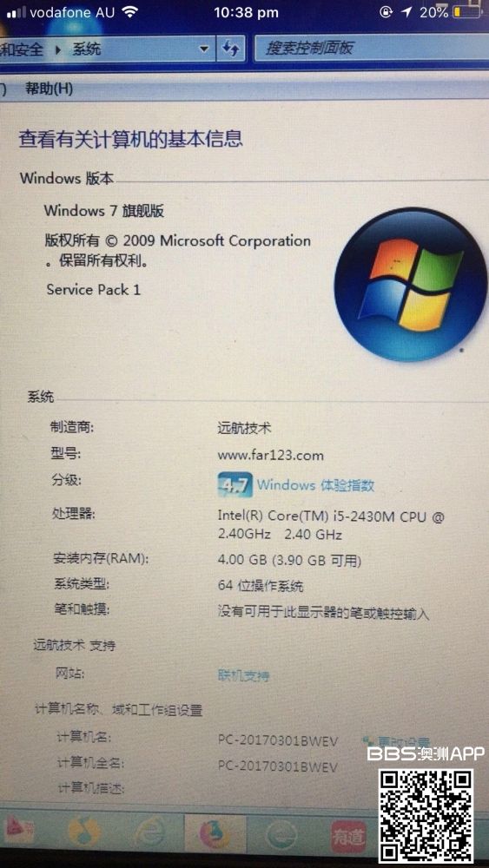Click the 4.7 experience index score badge
489x868 pixels.
235,485
